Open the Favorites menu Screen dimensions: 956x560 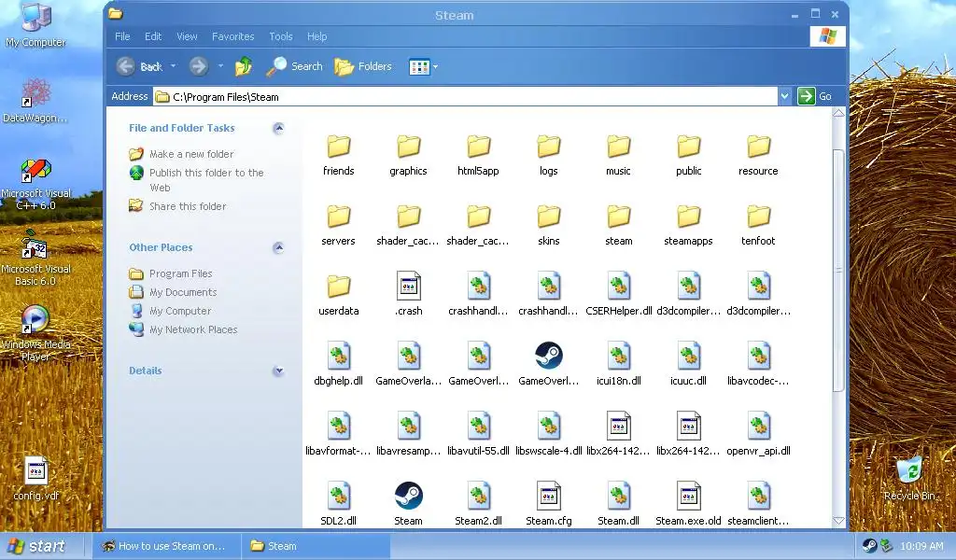pyautogui.click(x=232, y=36)
